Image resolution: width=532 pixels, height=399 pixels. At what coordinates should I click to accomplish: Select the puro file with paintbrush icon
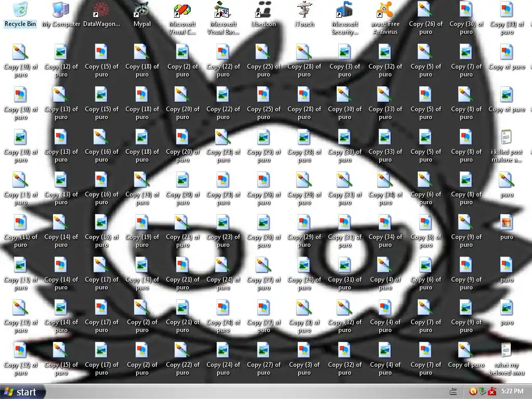coord(507,185)
